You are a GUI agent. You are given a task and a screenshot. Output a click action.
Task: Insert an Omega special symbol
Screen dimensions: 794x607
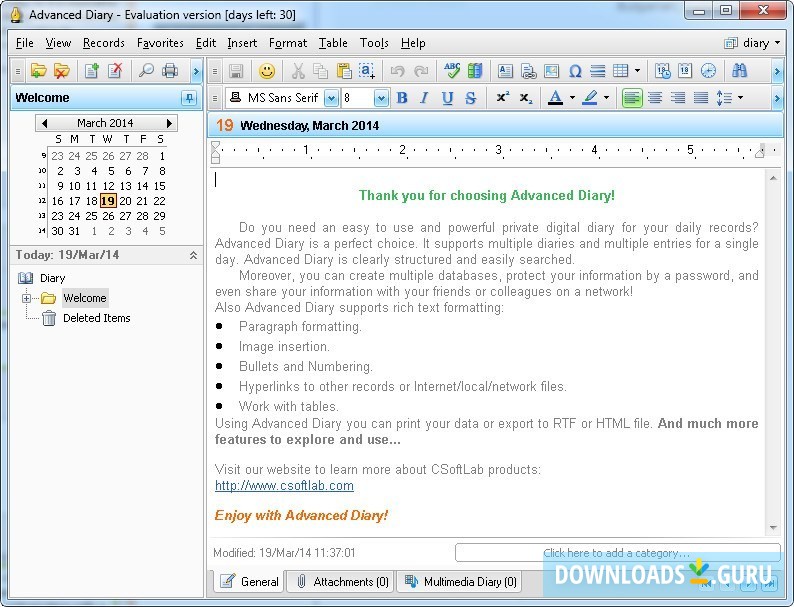pos(575,71)
